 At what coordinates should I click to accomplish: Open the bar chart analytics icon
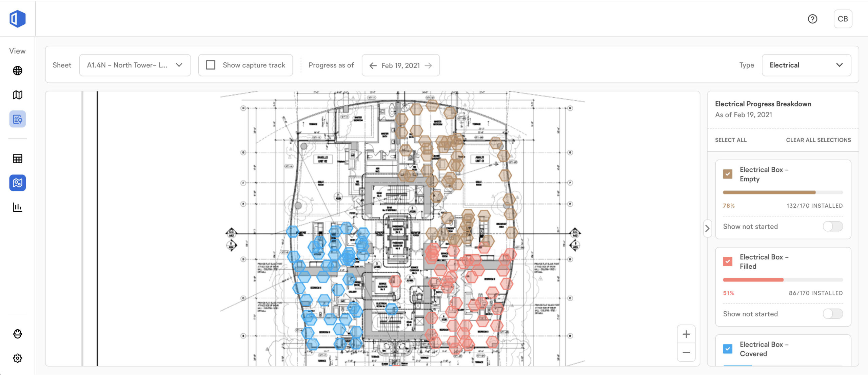(17, 207)
